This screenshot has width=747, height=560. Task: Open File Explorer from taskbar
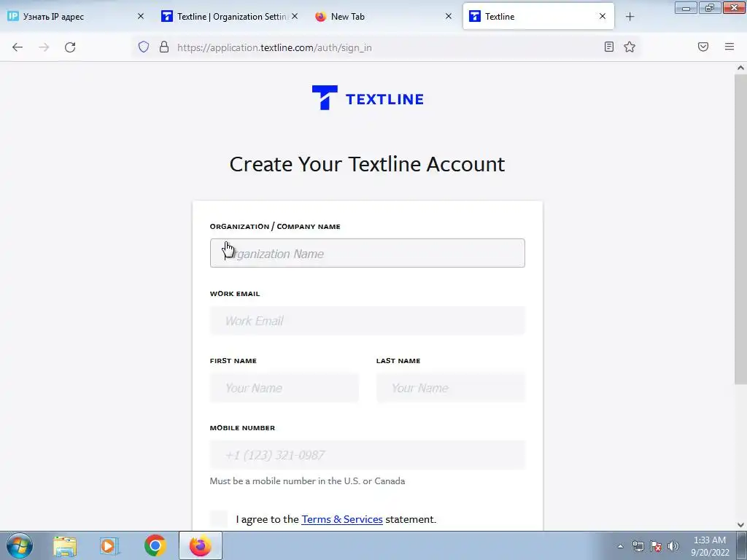point(65,545)
